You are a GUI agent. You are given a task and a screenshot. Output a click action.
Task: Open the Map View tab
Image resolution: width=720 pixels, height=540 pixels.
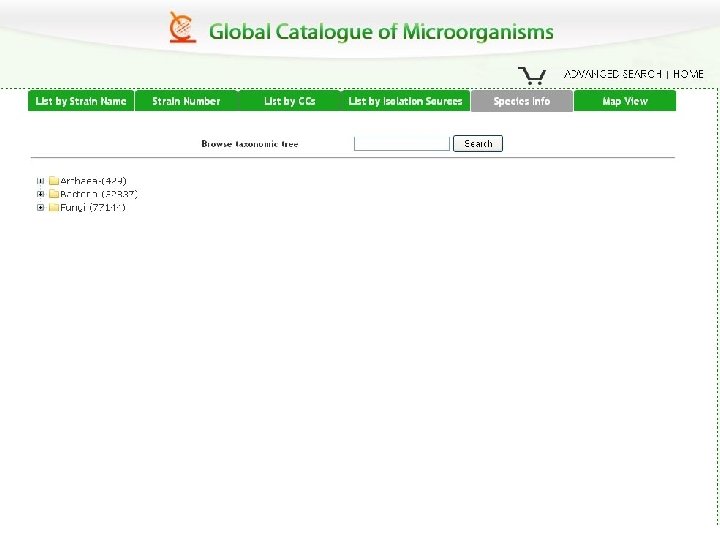(625, 101)
